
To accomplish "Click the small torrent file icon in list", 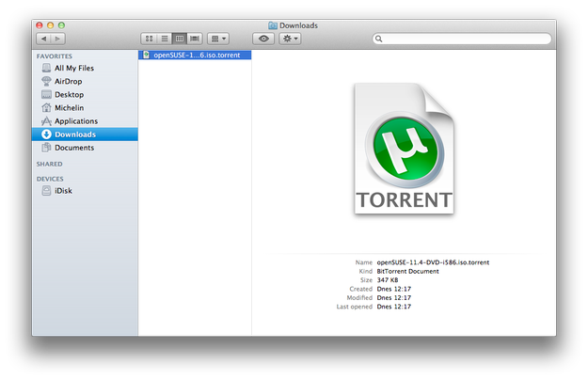I will tap(146, 55).
